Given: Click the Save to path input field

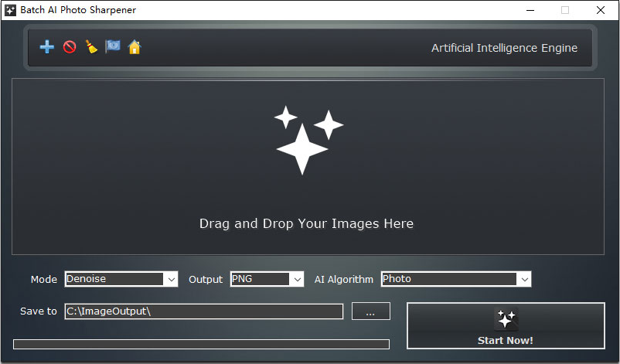Looking at the screenshot, I should (203, 311).
